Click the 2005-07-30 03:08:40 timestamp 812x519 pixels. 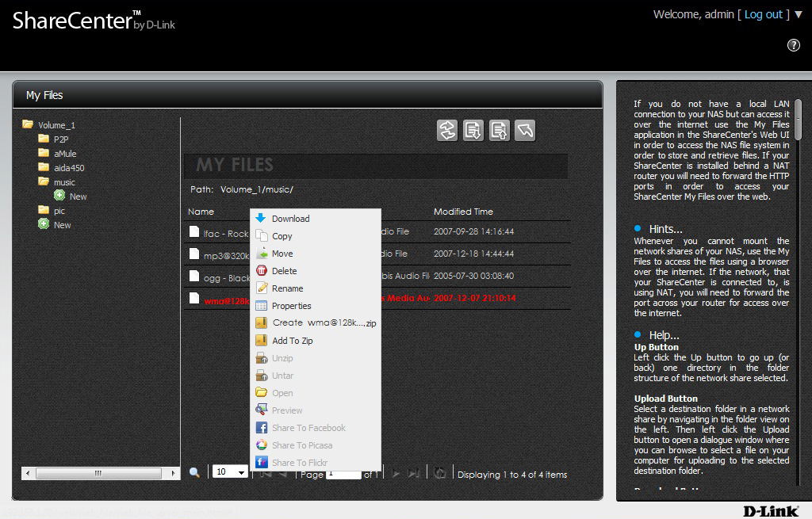coord(474,276)
